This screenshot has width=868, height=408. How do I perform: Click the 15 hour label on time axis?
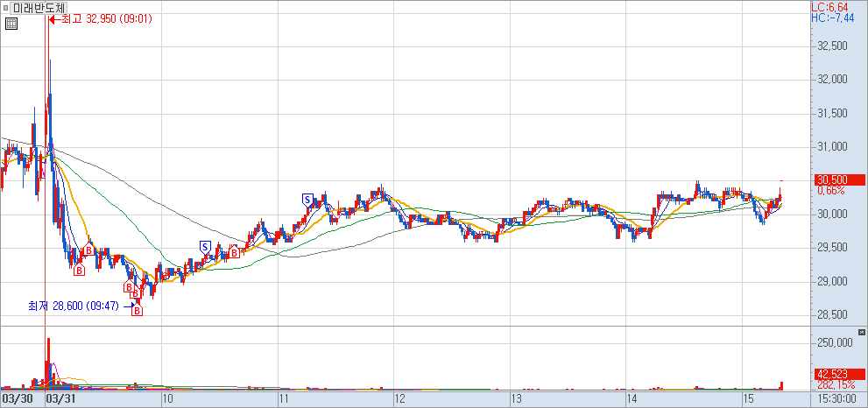click(x=749, y=398)
